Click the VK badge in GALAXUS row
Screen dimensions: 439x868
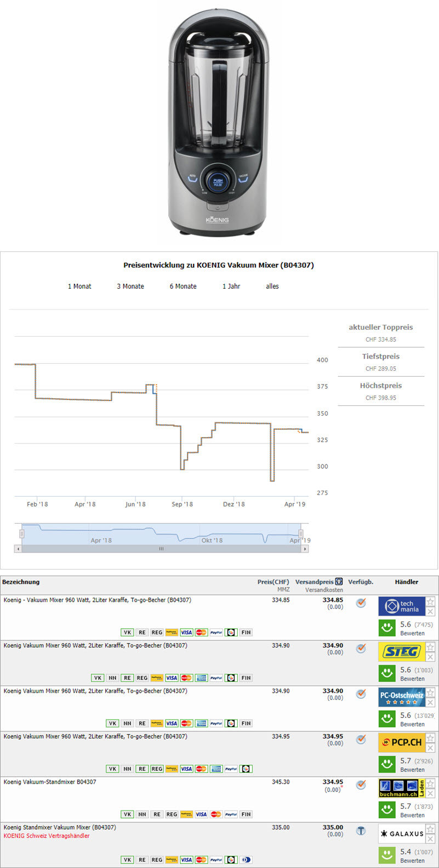[127, 860]
